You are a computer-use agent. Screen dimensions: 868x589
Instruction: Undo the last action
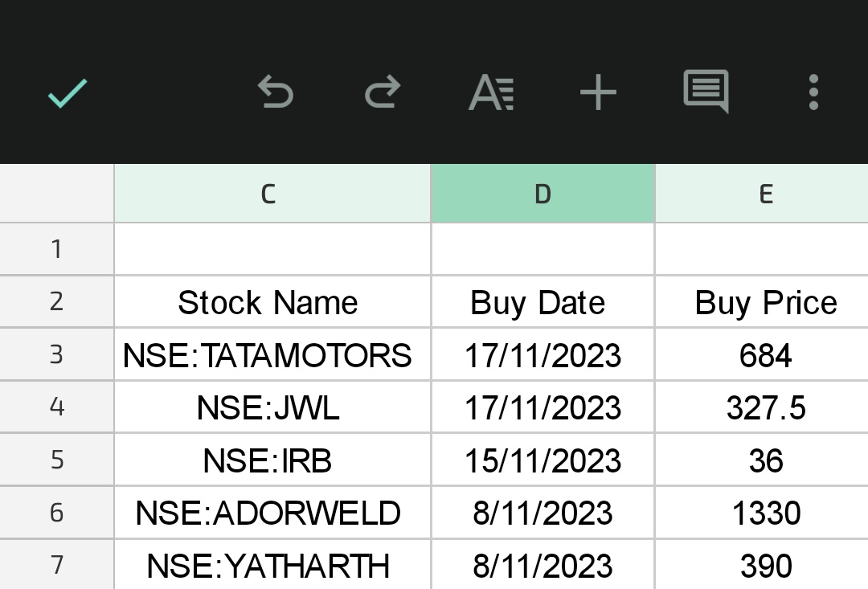tap(275, 92)
